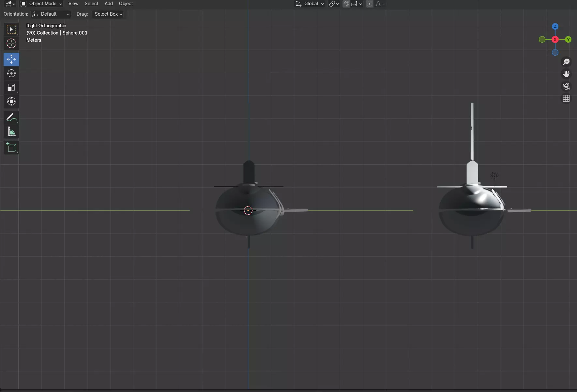Open the Object menu
The width and height of the screenshot is (577, 392).
point(126,4)
